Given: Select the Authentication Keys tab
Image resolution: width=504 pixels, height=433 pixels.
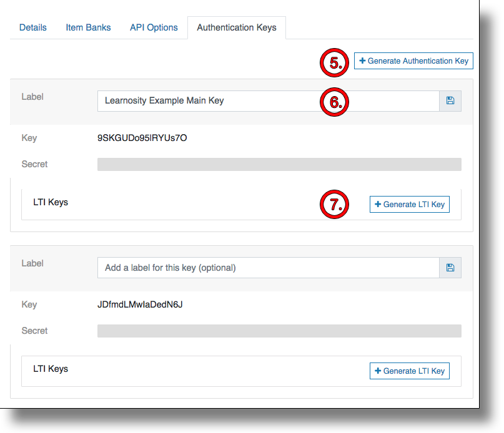Looking at the screenshot, I should point(237,27).
